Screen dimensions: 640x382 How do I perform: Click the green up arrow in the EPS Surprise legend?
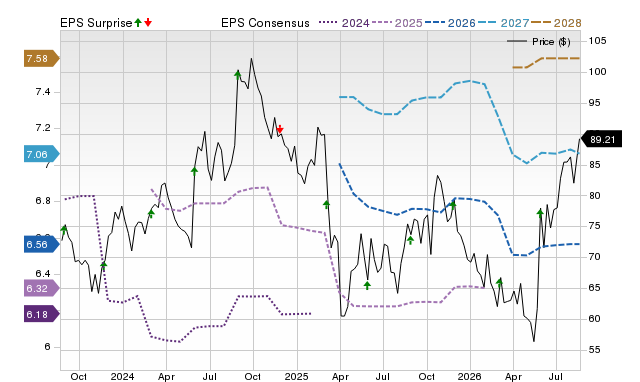(x=138, y=23)
